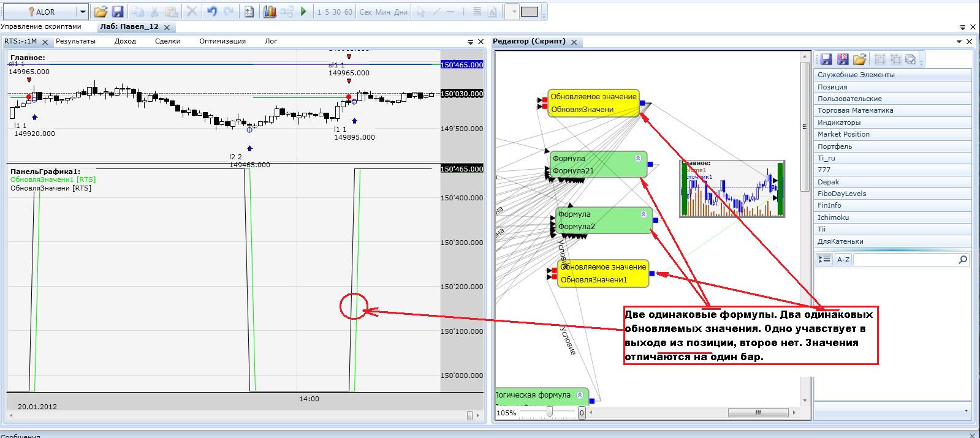
Task: Select the vertical line drawing tool
Action: click(x=464, y=12)
